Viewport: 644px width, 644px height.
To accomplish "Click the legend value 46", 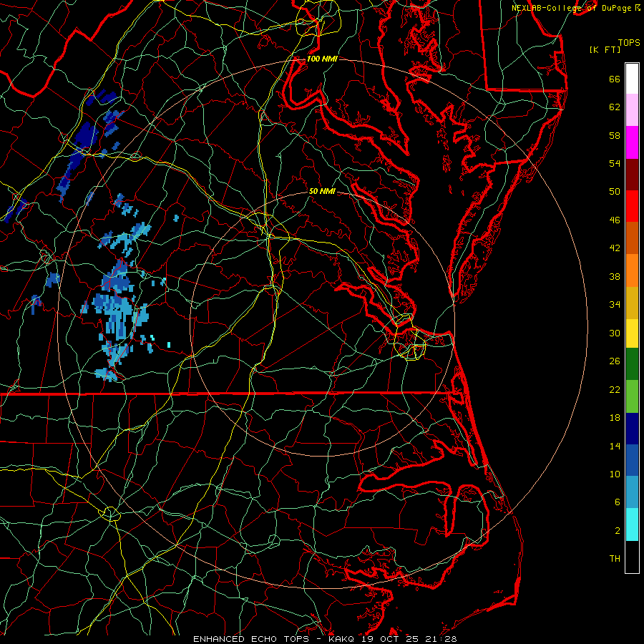I will click(x=615, y=220).
